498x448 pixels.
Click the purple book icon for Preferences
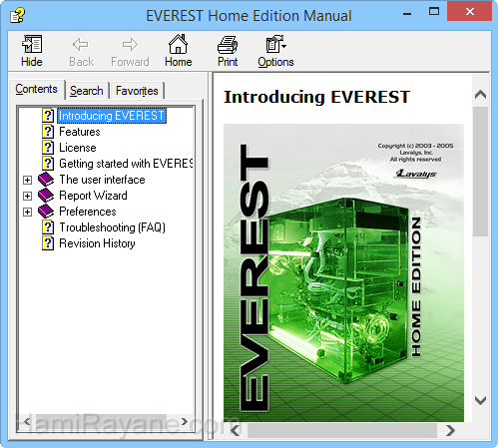click(x=46, y=212)
